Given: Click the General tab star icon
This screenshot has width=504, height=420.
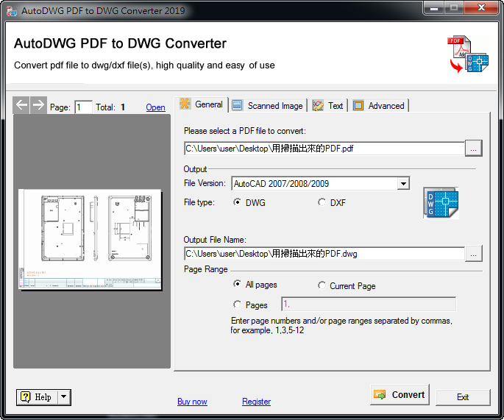Looking at the screenshot, I should 185,104.
